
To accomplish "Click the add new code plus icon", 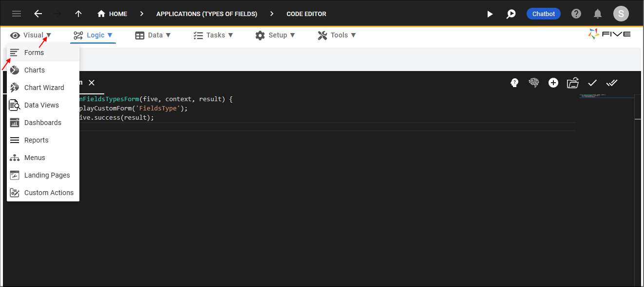I will pos(553,83).
